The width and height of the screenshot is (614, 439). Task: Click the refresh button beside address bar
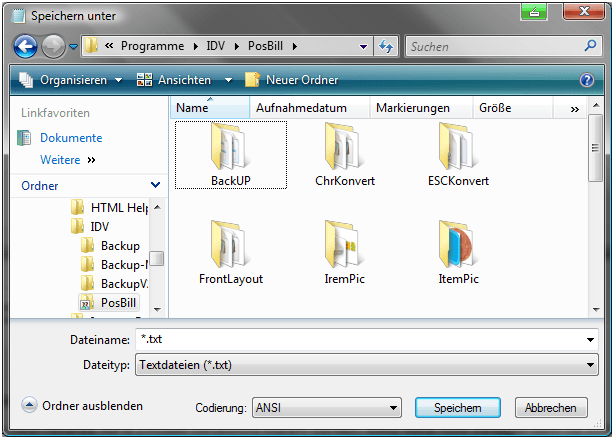click(387, 46)
